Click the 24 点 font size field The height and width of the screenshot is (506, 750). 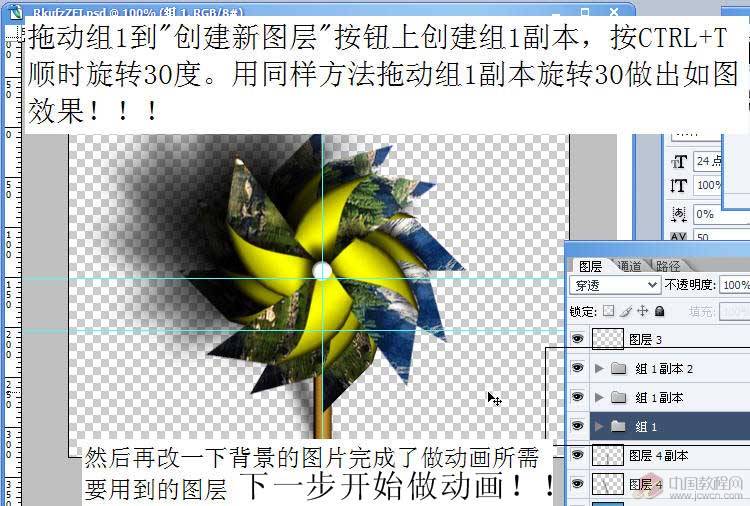[707, 161]
